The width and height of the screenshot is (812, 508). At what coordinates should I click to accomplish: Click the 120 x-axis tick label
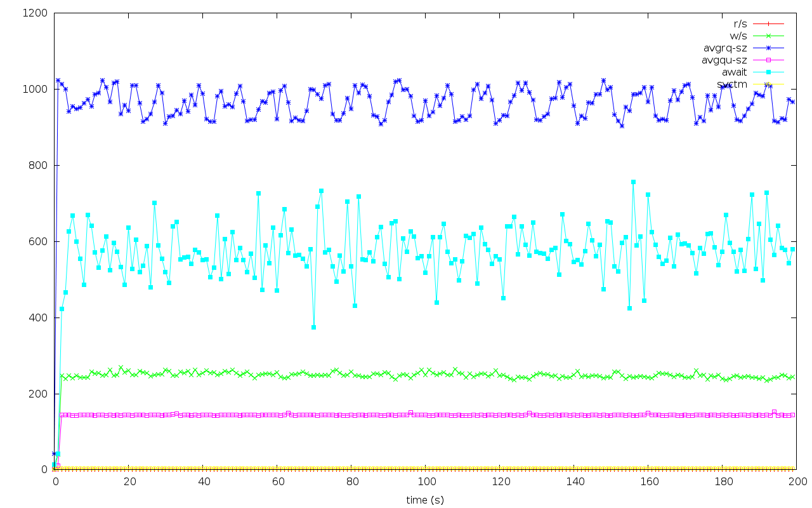500,482
